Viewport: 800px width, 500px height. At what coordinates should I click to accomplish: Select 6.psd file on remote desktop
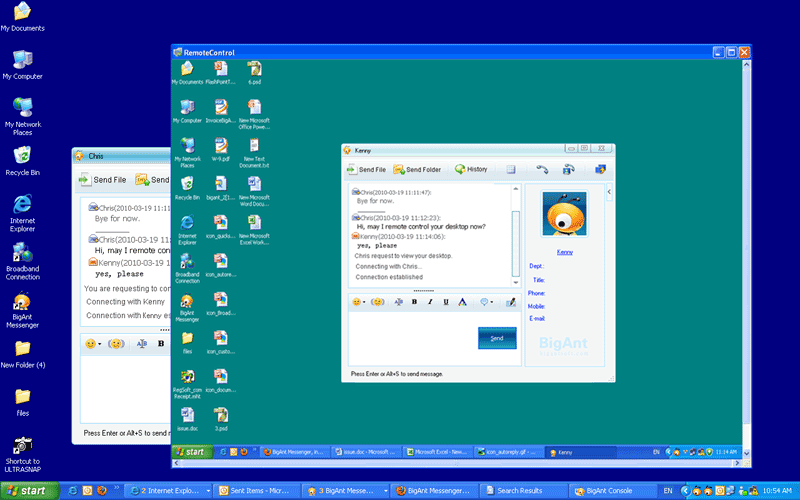254,72
